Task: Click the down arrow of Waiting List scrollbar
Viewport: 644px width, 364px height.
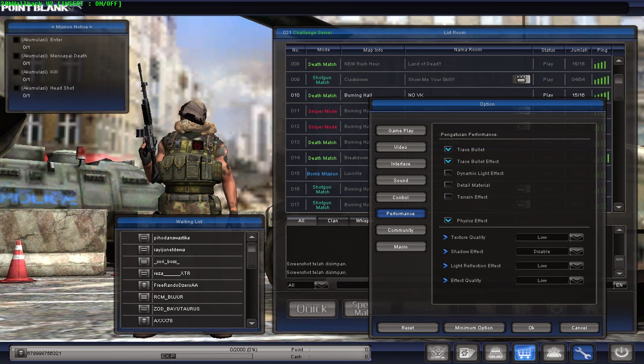Action: [252, 323]
